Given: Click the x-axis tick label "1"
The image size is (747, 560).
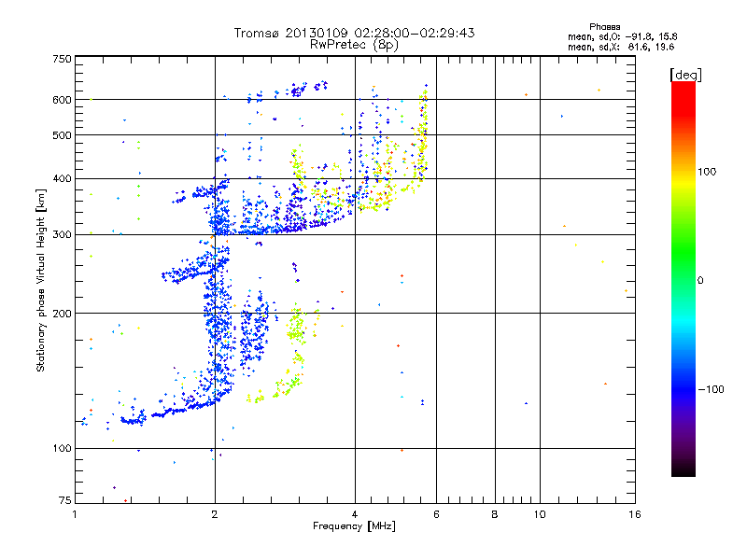Looking at the screenshot, I should pyautogui.click(x=75, y=514).
